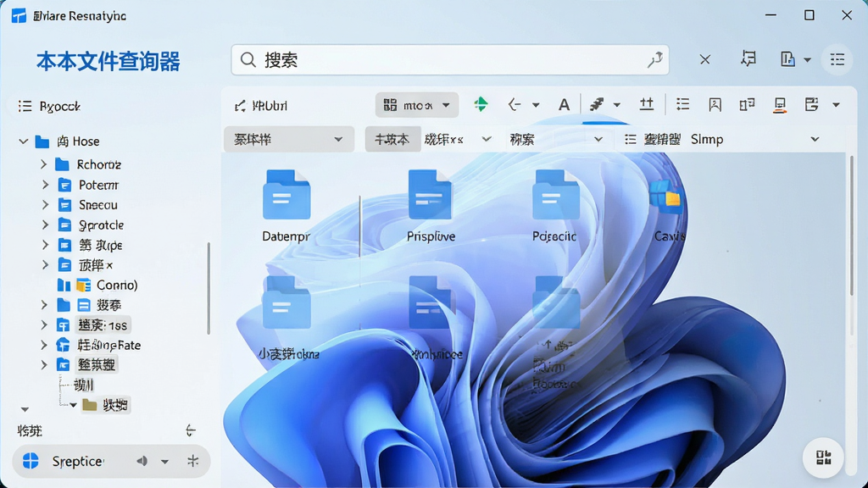Image resolution: width=868 pixels, height=488 pixels.
Task: Click the align-bars icon in toolbar
Action: pyautogui.click(x=646, y=104)
